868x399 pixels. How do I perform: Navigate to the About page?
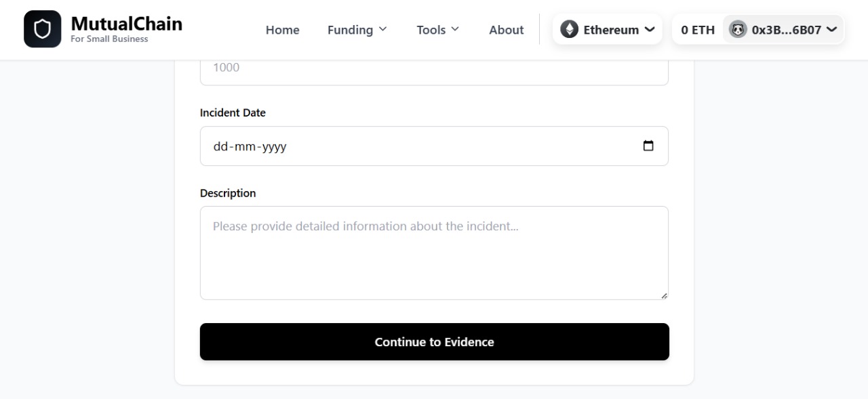506,30
